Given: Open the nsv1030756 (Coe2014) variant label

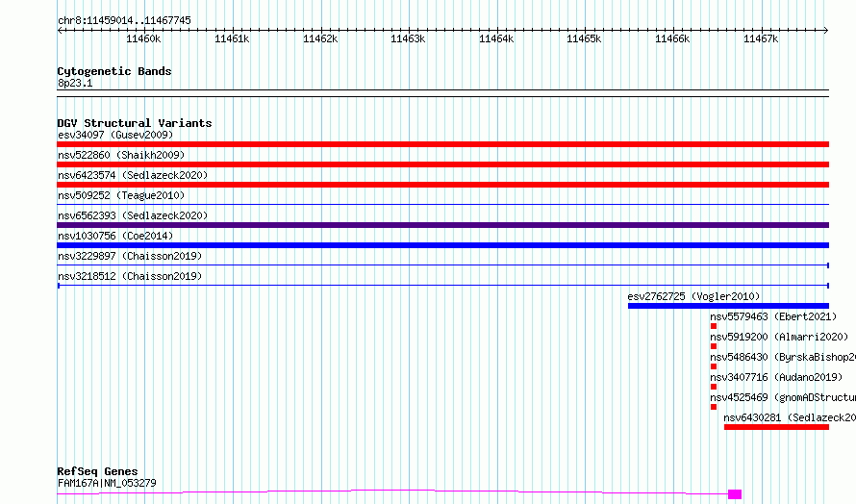Looking at the screenshot, I should (115, 236).
